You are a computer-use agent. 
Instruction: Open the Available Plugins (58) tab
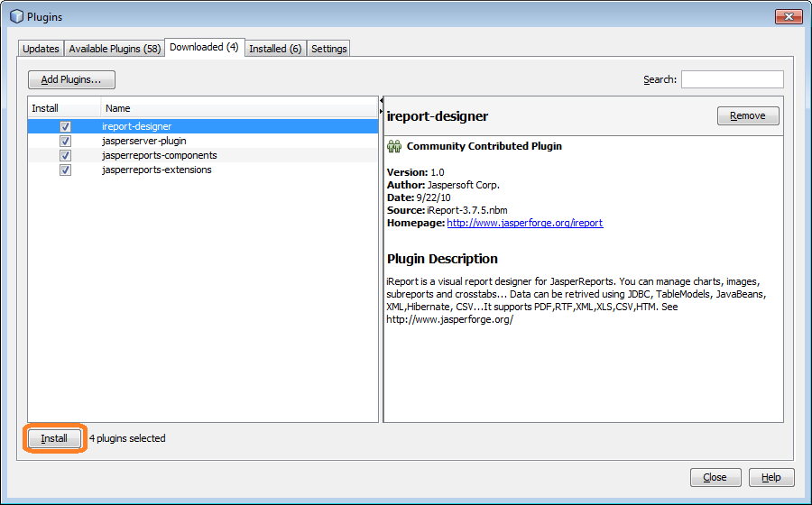pos(114,49)
